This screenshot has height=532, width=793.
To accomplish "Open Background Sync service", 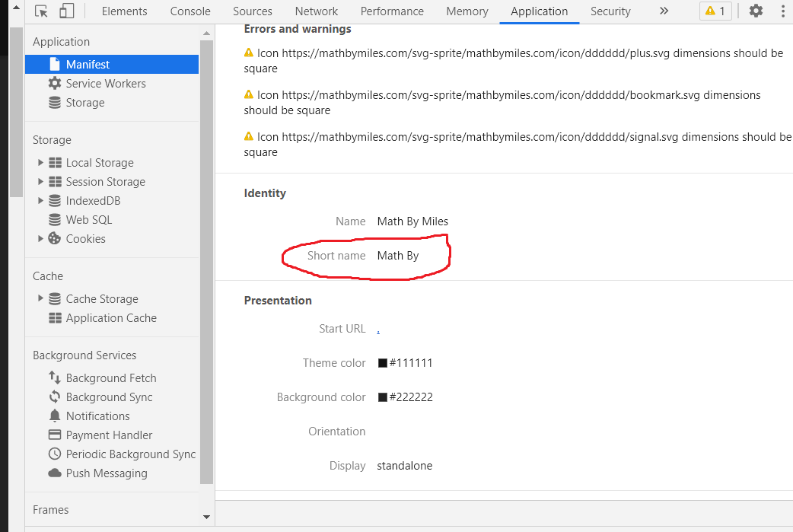I will click(x=110, y=397).
